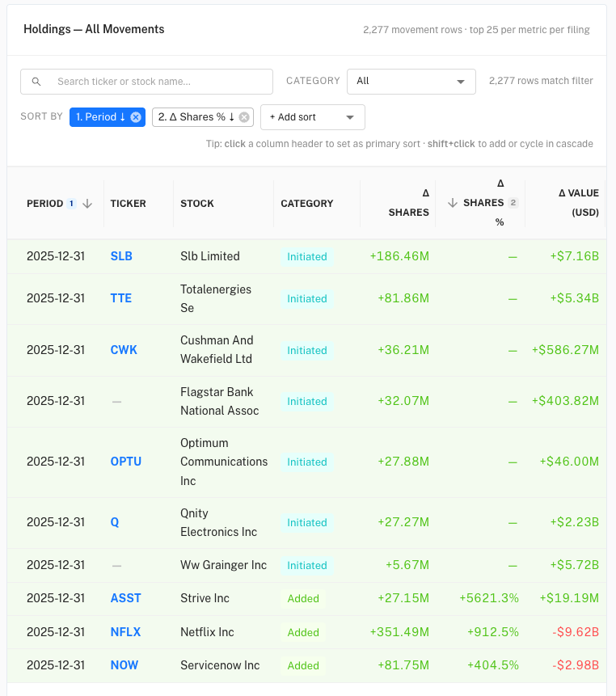616x696 pixels.
Task: Focus the ticker or stock search field
Action: coord(146,82)
